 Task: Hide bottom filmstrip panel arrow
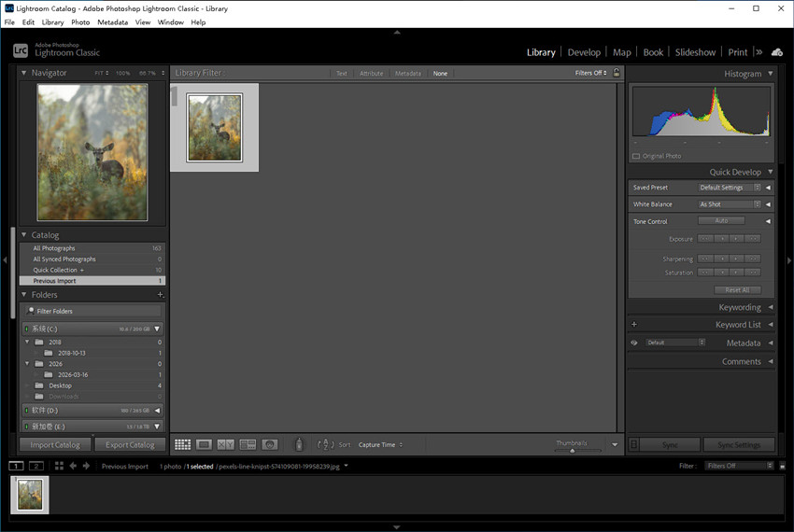397,527
